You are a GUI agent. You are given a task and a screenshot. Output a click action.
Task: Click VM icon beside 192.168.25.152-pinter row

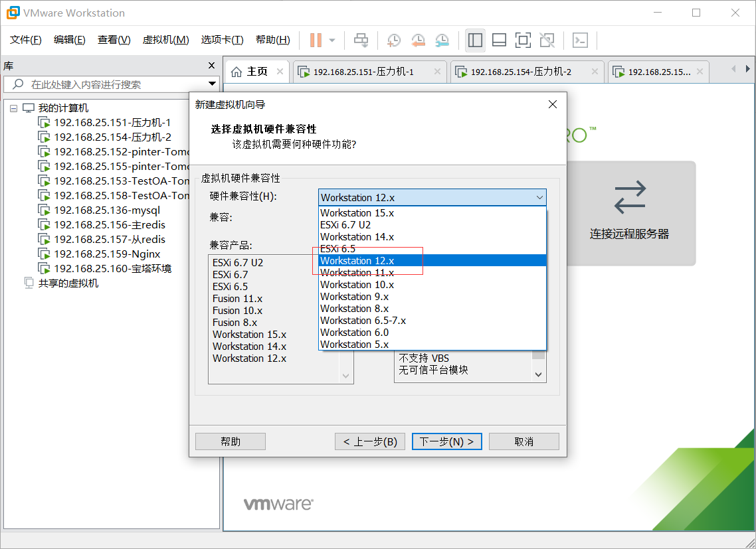[x=45, y=152]
